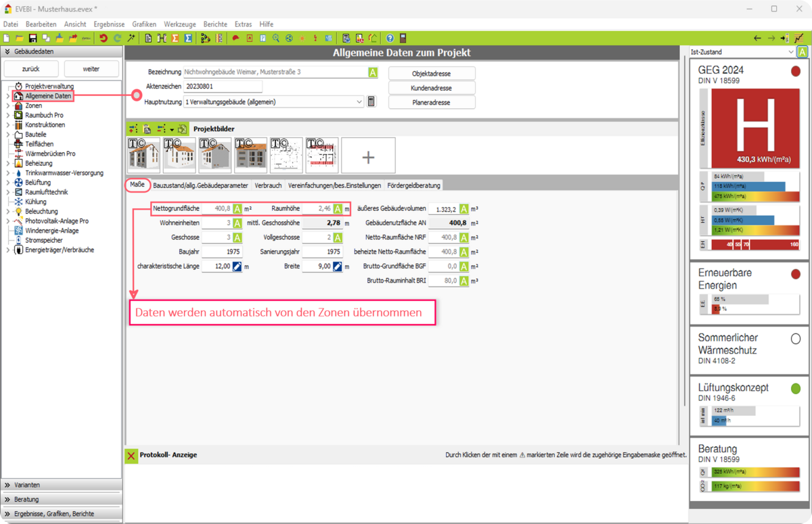This screenshot has height=524, width=812.
Task: Open the calculator icon beside Hauptnutzung
Action: click(x=371, y=102)
